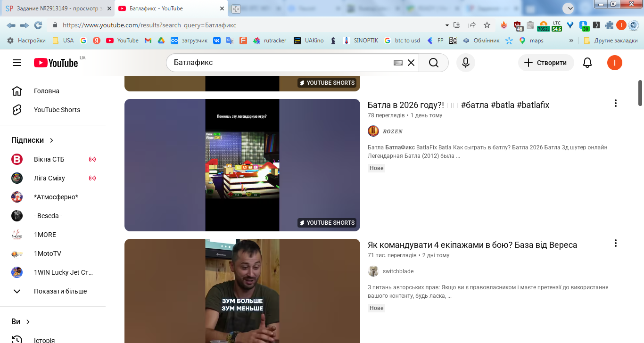This screenshot has height=343, width=644.
Task: Expand the Підписки section
Action: (x=33, y=140)
